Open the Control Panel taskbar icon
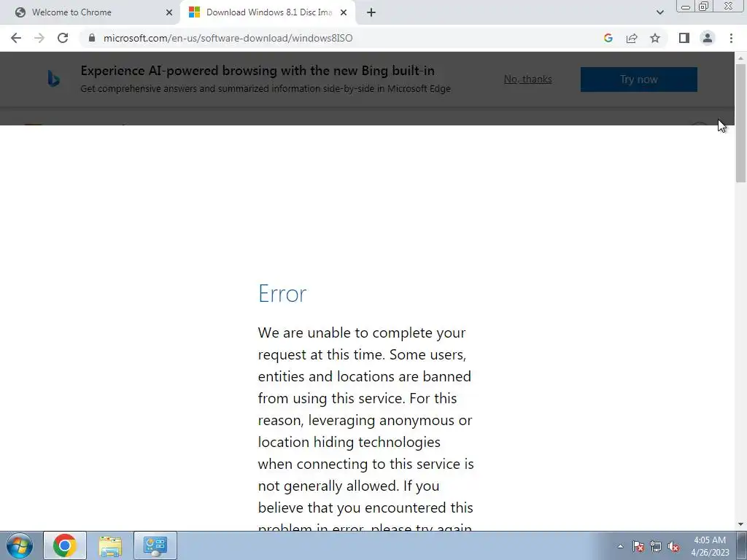Image resolution: width=747 pixels, height=560 pixels. click(155, 545)
